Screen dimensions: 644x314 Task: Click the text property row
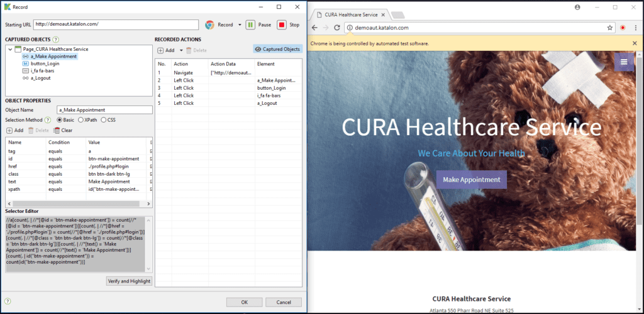tap(76, 181)
